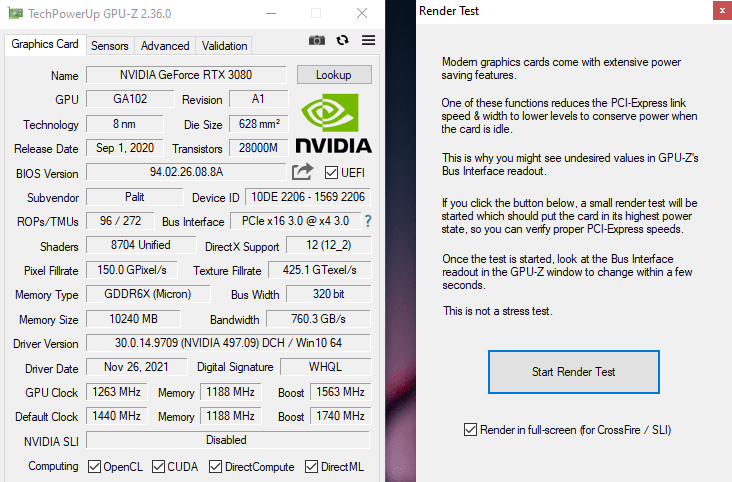
Task: Open Bus Interface help question mark
Action: pos(368,221)
